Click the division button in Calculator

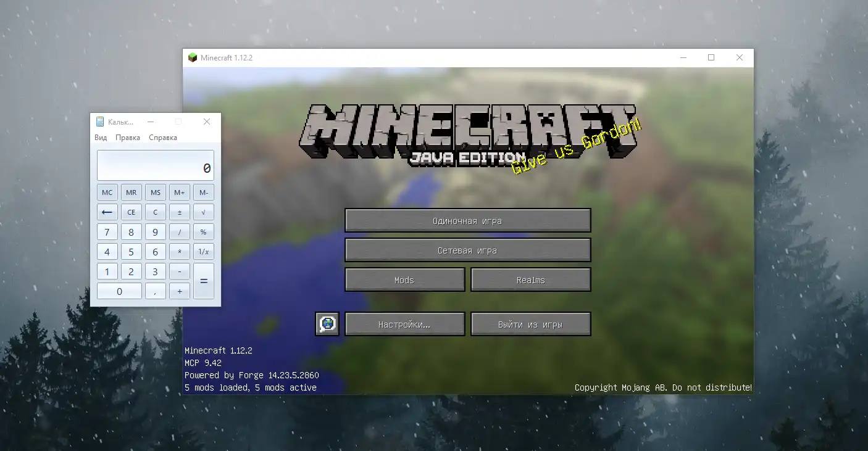[180, 232]
